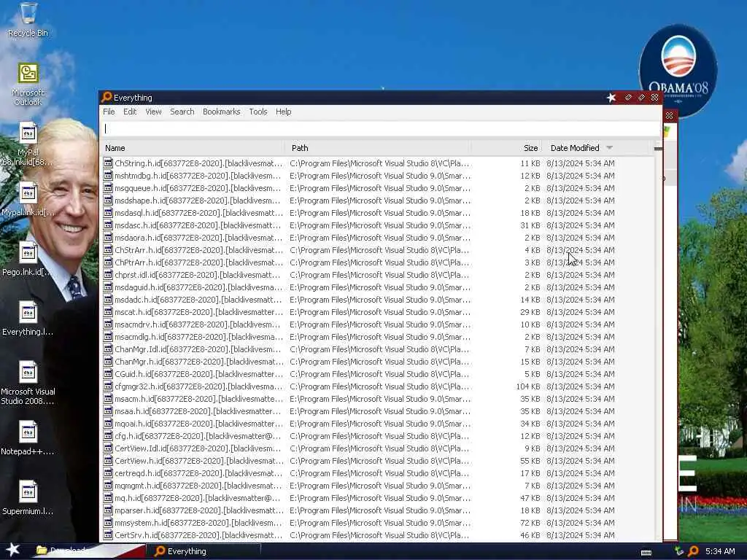Click the file icon of ChStrArr.h row
The height and width of the screenshot is (560, 747).
pos(108,250)
